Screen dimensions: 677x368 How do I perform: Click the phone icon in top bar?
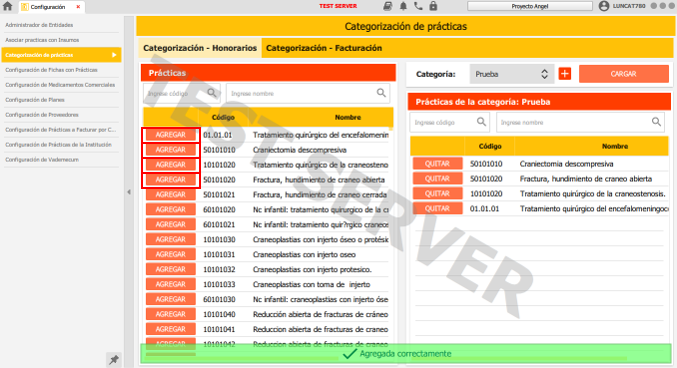click(418, 6)
